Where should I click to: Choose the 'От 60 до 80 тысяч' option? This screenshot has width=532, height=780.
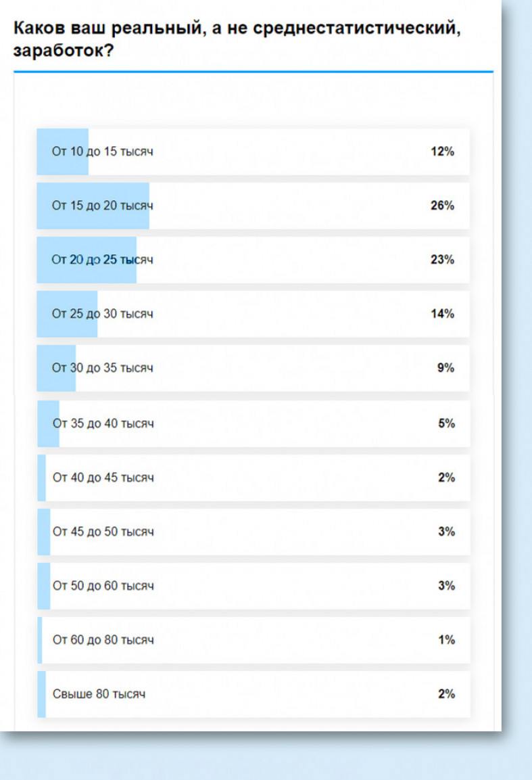253,640
